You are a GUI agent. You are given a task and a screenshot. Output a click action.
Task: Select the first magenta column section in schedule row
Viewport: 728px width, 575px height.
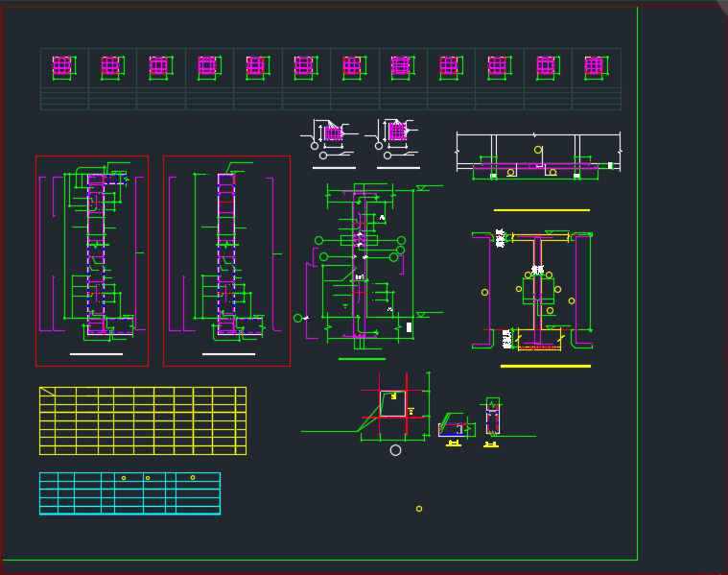tap(62, 67)
